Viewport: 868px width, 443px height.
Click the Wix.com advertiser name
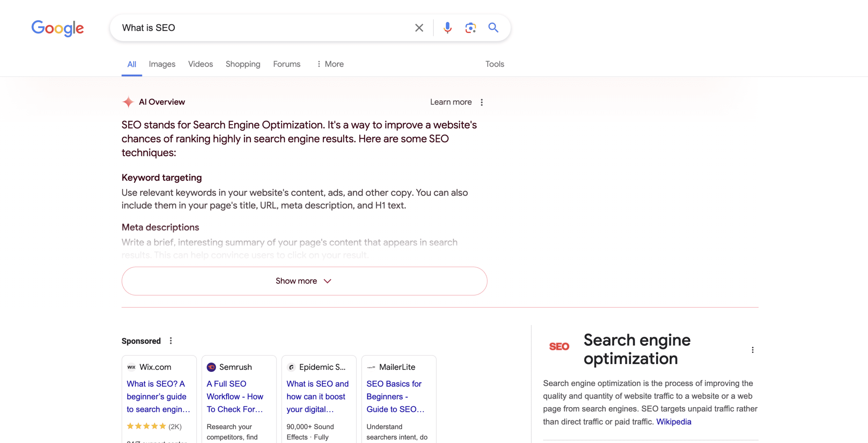tap(155, 367)
